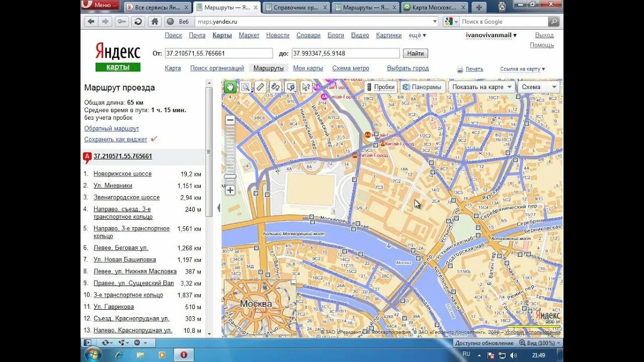Click Звенигородское шоссе route step
The image size is (644, 362).
pyautogui.click(x=126, y=198)
